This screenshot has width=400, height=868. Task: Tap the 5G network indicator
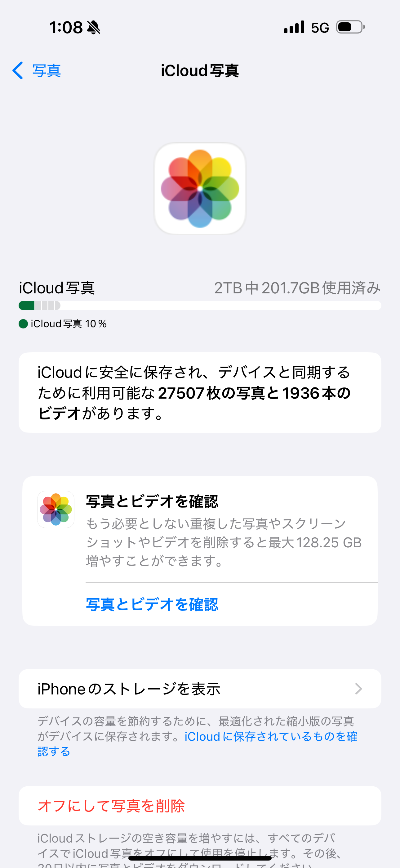(320, 28)
